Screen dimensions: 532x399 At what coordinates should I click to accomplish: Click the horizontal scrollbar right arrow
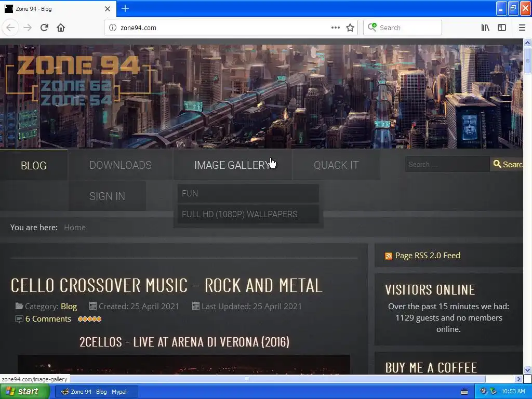pyautogui.click(x=518, y=379)
